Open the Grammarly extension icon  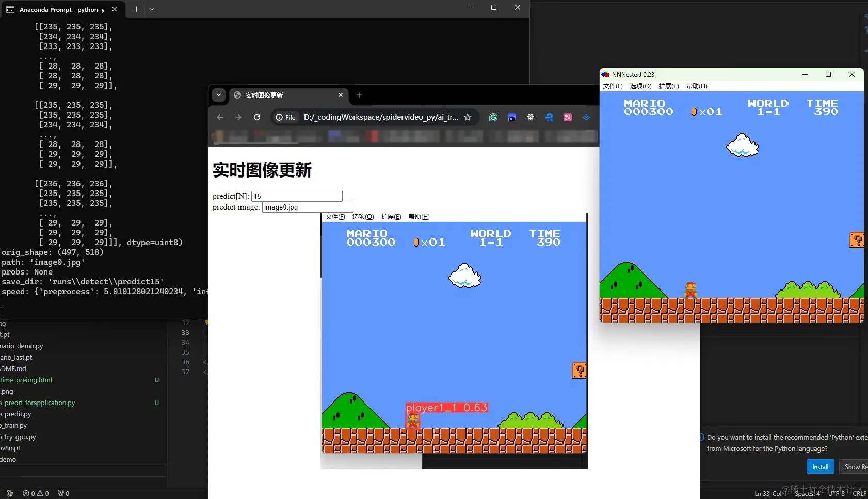tap(493, 117)
